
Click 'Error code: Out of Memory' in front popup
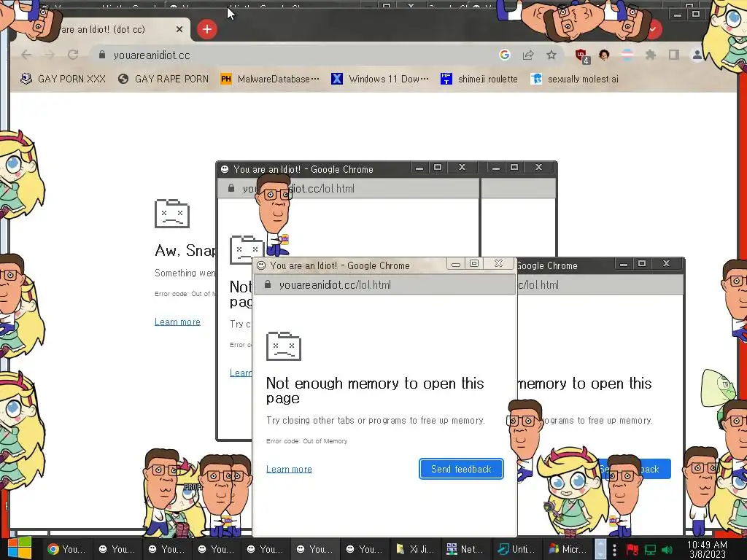coord(307,441)
